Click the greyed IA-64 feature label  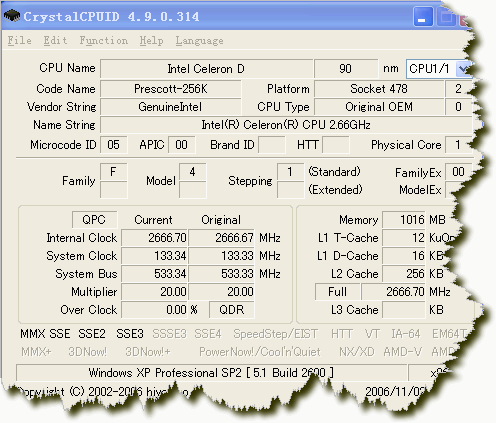(x=406, y=334)
